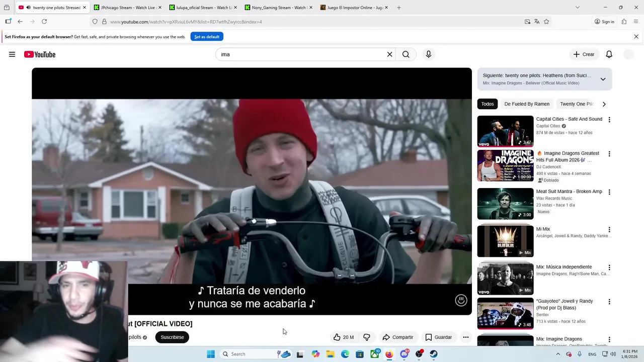Switch to lulupa_oficial Stream tab
The image size is (644, 362).
[203, 8]
